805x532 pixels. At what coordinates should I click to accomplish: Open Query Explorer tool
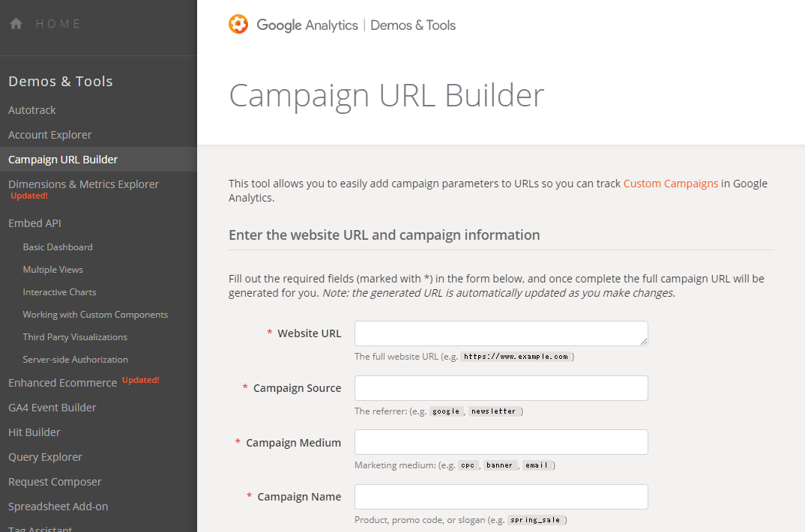[45, 456]
